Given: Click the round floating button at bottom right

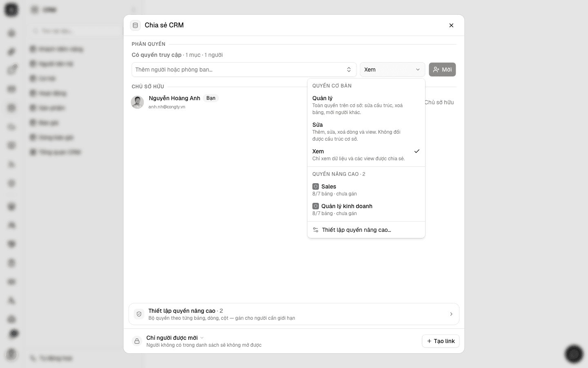Looking at the screenshot, I should point(574,354).
